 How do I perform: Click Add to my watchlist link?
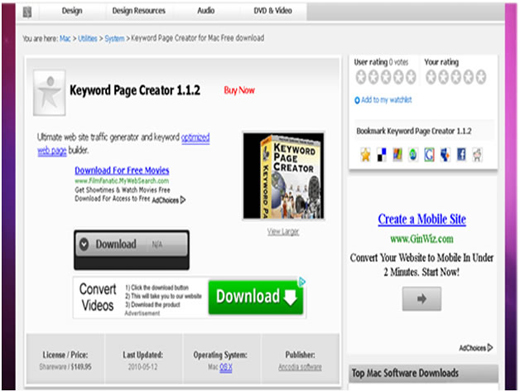[386, 100]
